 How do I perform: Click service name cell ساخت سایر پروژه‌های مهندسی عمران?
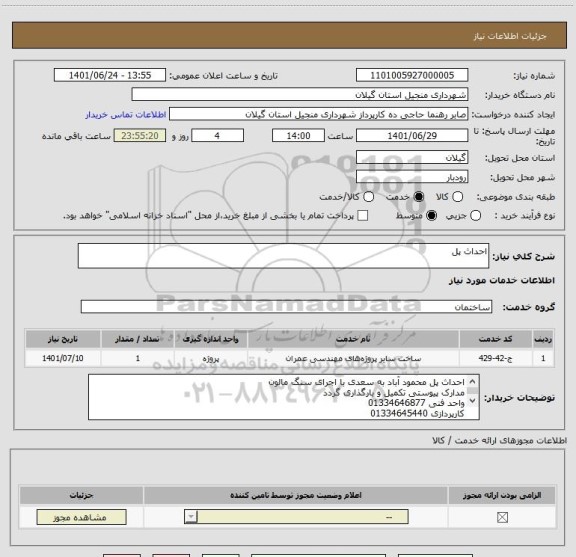click(x=353, y=358)
